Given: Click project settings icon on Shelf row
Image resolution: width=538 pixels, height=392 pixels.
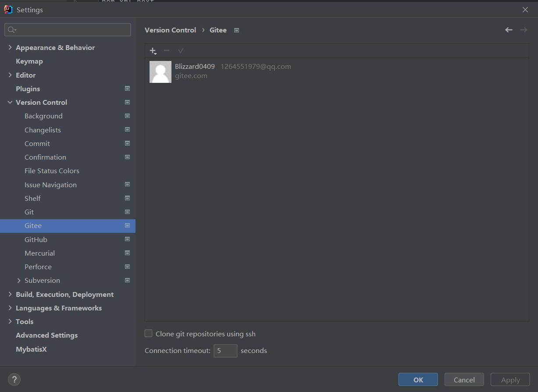Looking at the screenshot, I should [x=127, y=198].
